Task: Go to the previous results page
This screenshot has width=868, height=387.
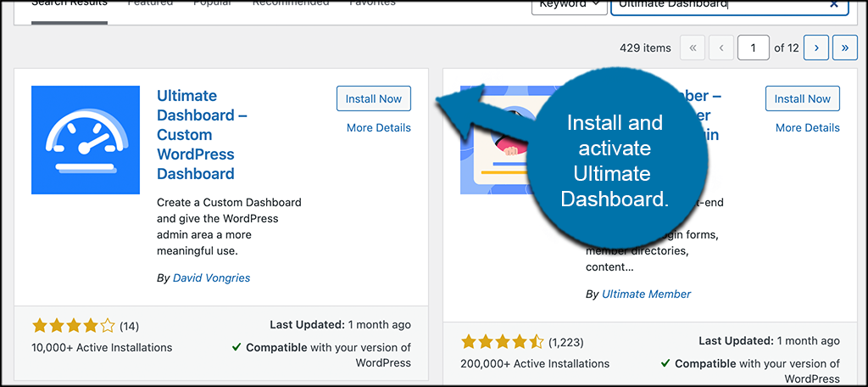Action: [721, 48]
